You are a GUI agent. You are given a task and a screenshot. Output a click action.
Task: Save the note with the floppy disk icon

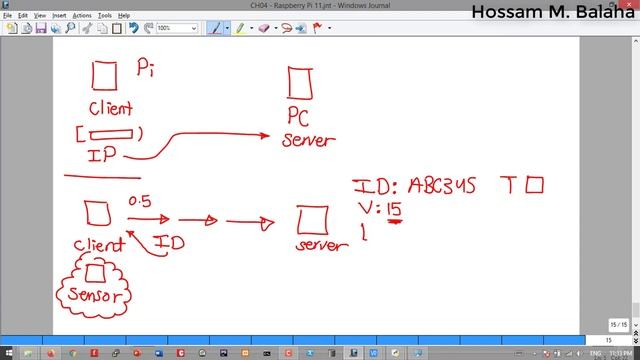pos(41,28)
